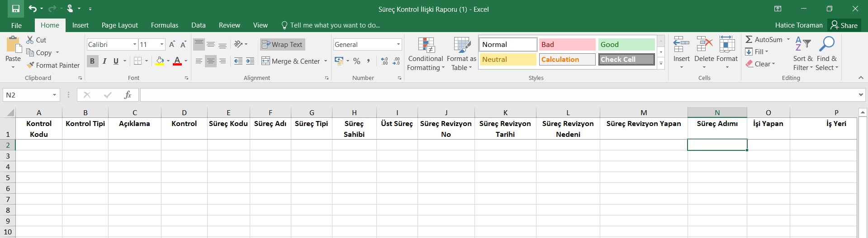This screenshot has width=868, height=238.
Task: Click the Insert Function fx icon
Action: pos(128,95)
